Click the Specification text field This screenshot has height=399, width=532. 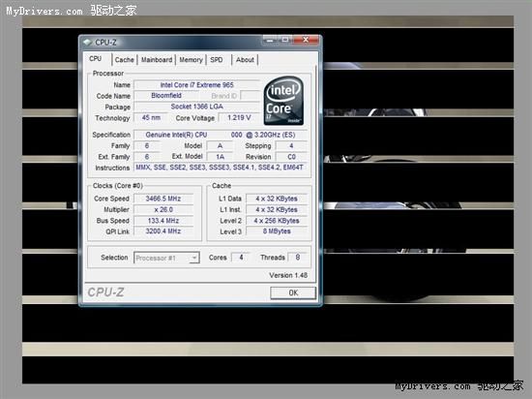221,135
